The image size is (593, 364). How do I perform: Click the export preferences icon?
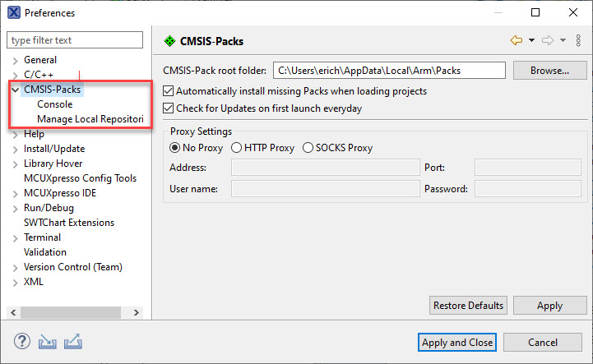(72, 341)
